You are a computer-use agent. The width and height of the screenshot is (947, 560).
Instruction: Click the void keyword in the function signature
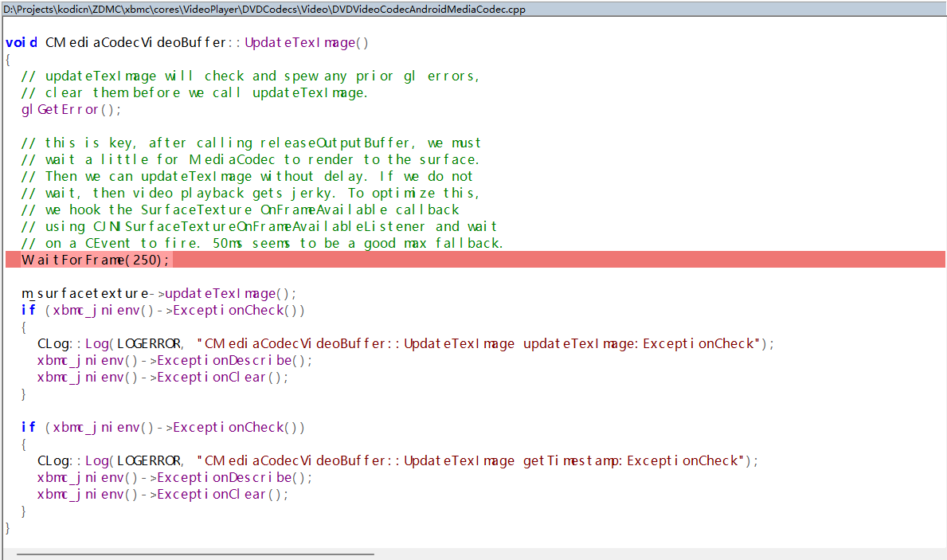point(22,42)
